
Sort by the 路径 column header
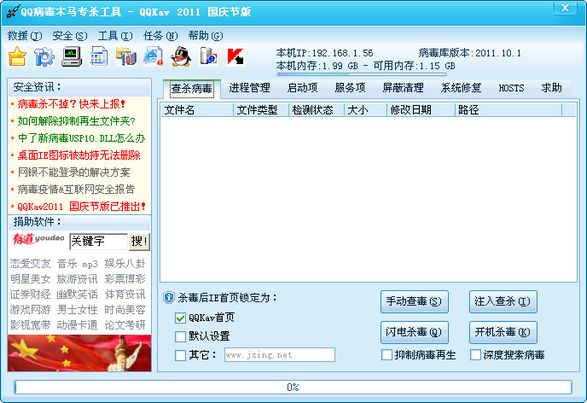point(508,110)
